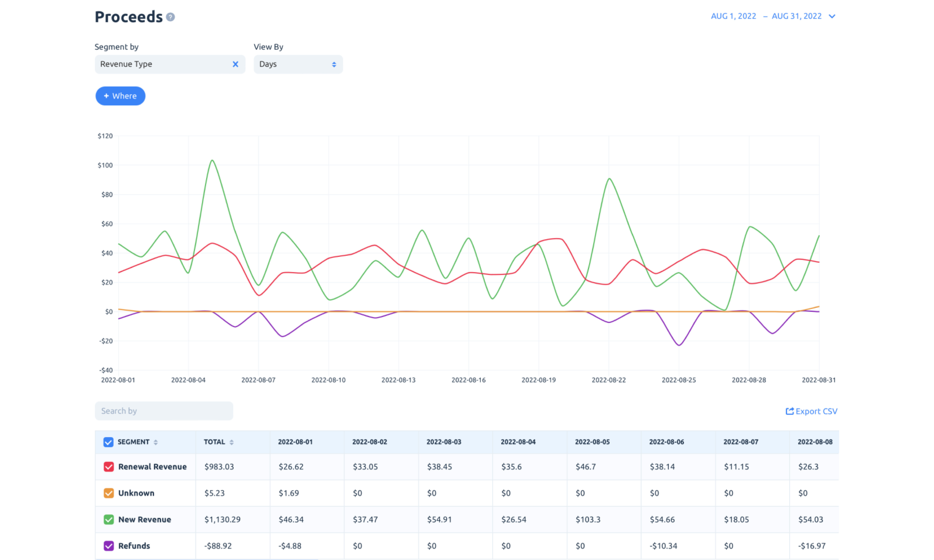
Task: Click the 2022-08-08 column header
Action: coord(815,442)
